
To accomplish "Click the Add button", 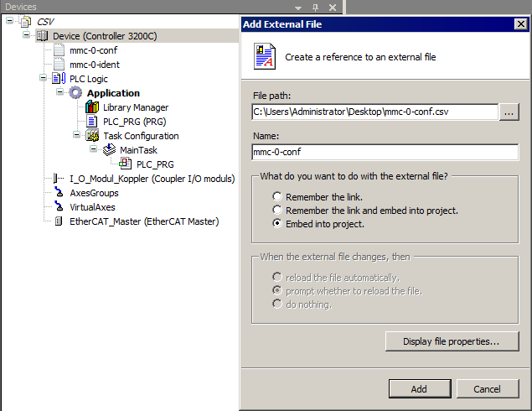I will click(420, 388).
